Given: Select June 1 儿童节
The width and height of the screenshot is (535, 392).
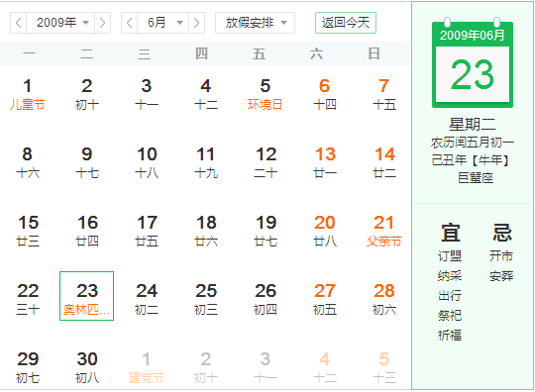Looking at the screenshot, I should (28, 94).
